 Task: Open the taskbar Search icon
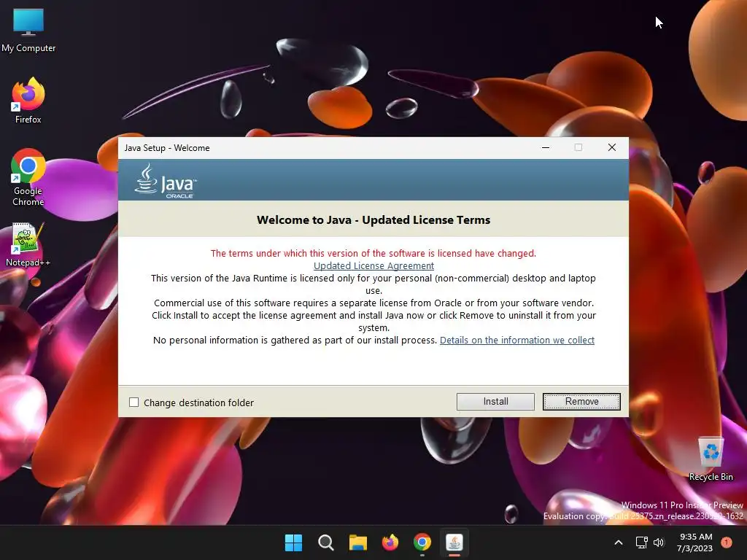tap(326, 542)
